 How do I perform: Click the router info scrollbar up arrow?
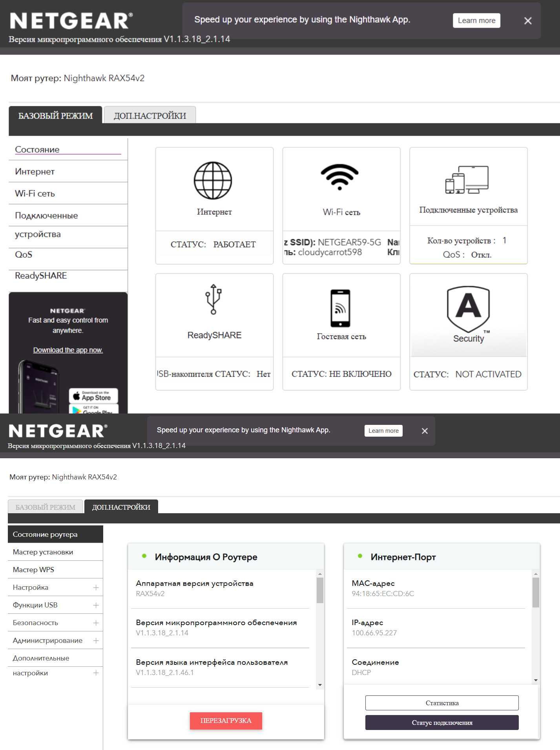coord(320,574)
